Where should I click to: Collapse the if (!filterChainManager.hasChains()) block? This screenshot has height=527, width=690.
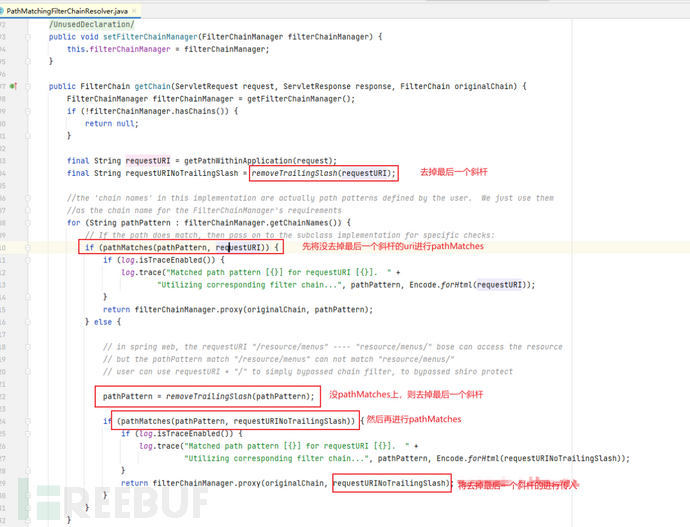27,111
